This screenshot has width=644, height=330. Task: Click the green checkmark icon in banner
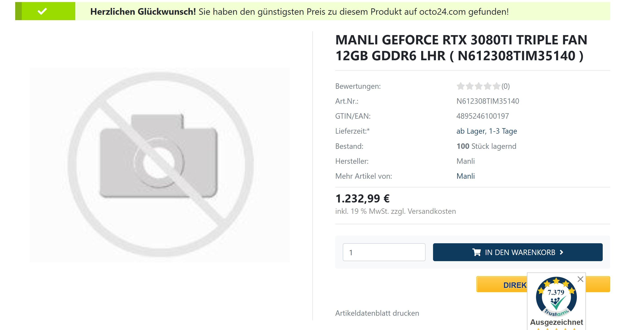pyautogui.click(x=42, y=11)
